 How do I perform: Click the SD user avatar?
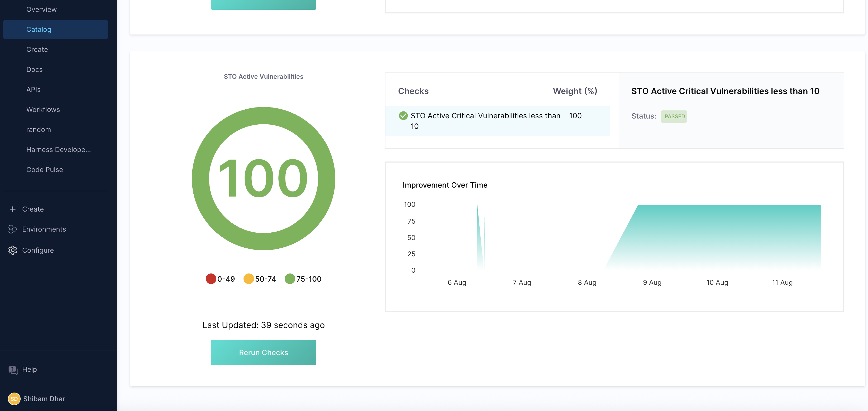pyautogui.click(x=14, y=399)
